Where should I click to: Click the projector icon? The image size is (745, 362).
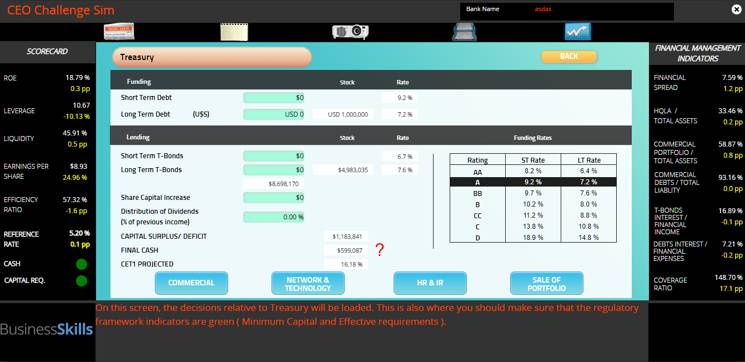pos(350,32)
